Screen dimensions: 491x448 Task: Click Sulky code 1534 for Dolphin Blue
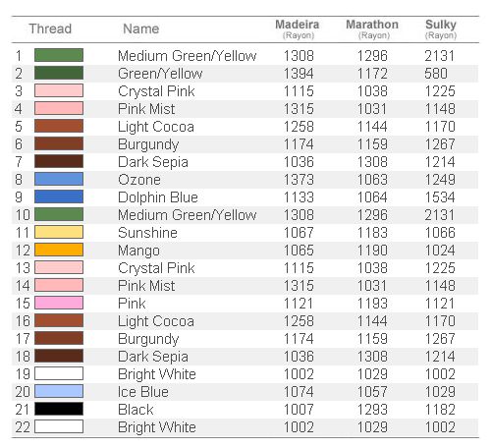(x=440, y=197)
